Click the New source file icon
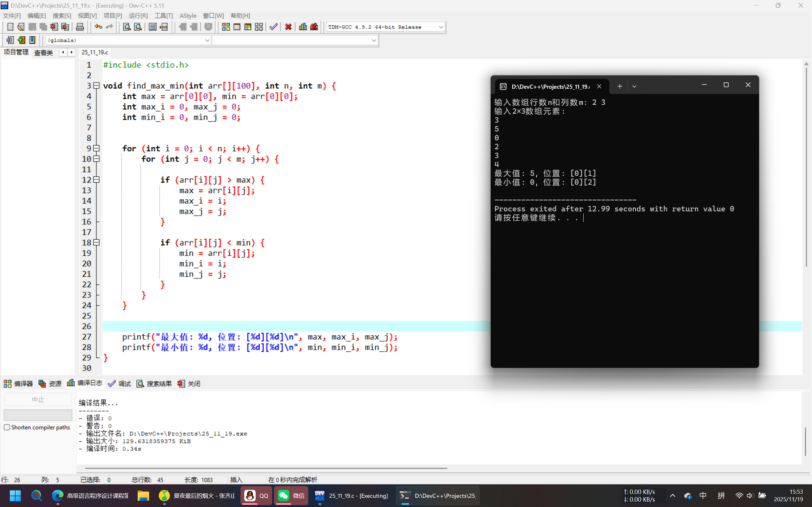This screenshot has width=812, height=507. tap(10, 27)
